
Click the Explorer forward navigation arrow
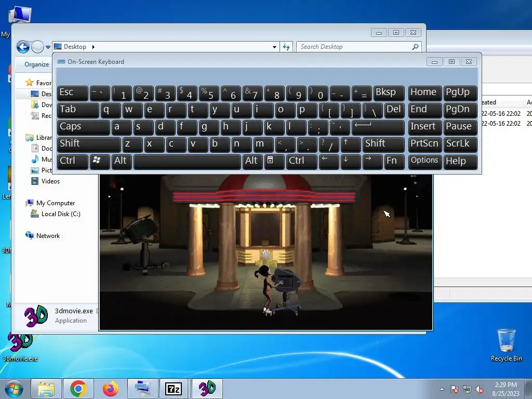pyautogui.click(x=37, y=47)
